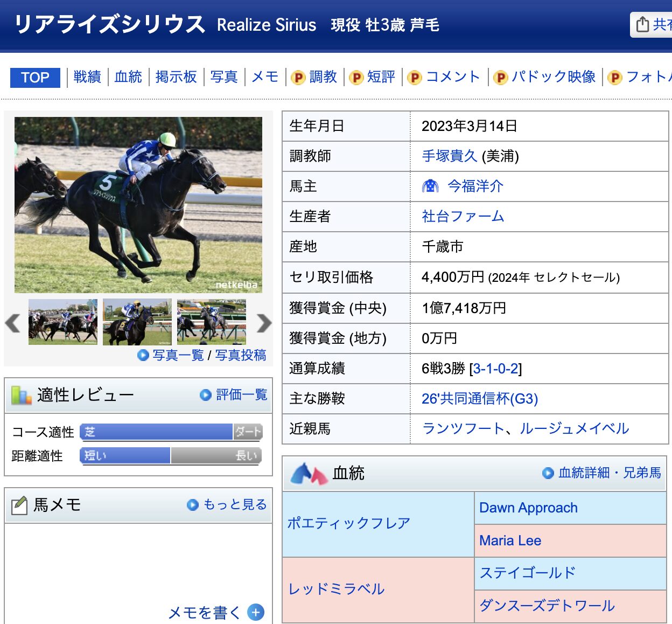The height and width of the screenshot is (624, 672).
Task: Select the 千歳市 birthplace text
Action: tap(443, 247)
